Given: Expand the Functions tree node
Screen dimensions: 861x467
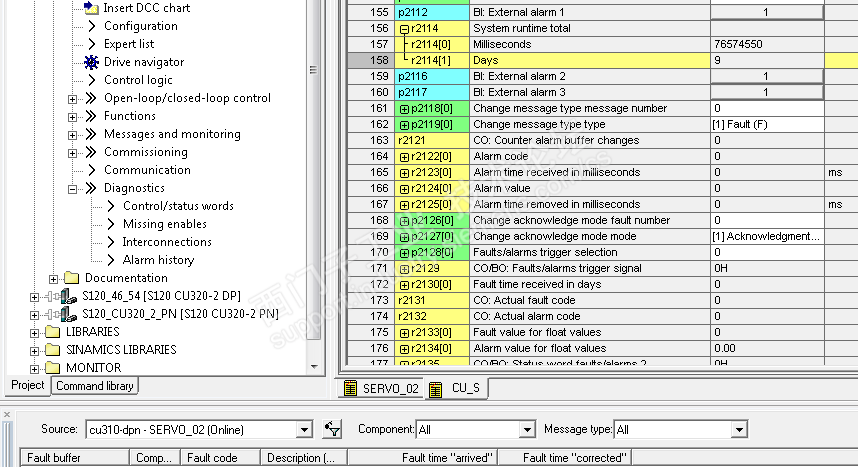Looking at the screenshot, I should (x=72, y=117).
